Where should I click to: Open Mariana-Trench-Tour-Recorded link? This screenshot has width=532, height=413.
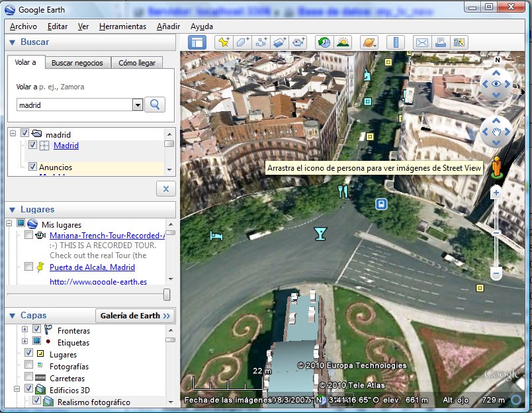107,235
